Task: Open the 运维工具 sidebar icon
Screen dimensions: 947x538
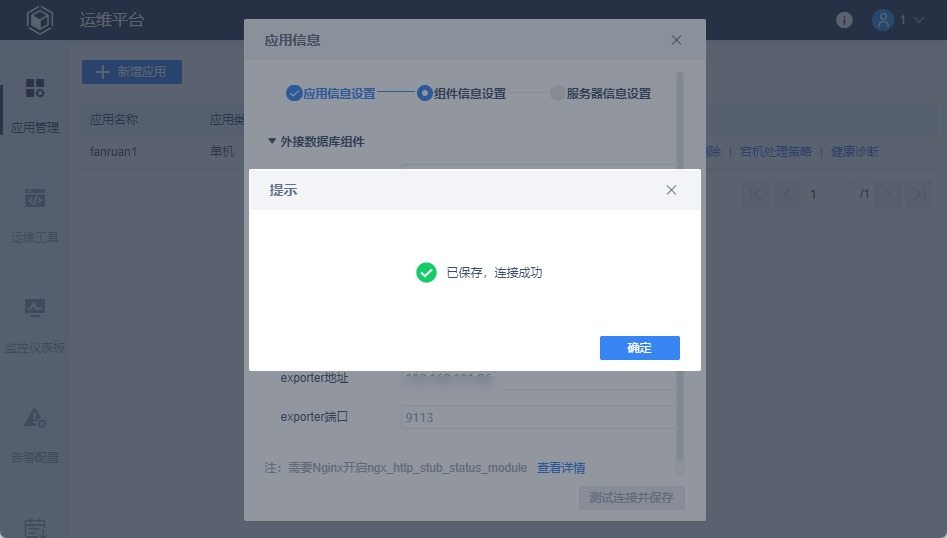Action: pos(35,198)
